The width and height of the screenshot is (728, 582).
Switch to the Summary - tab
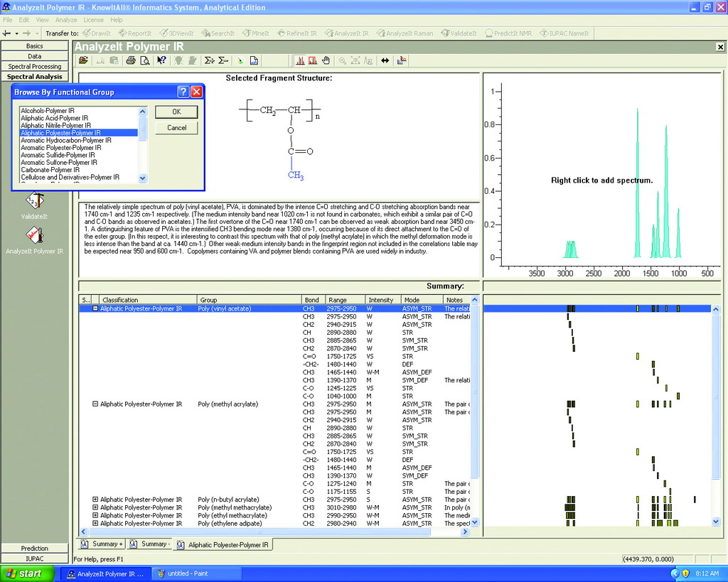pos(151,544)
